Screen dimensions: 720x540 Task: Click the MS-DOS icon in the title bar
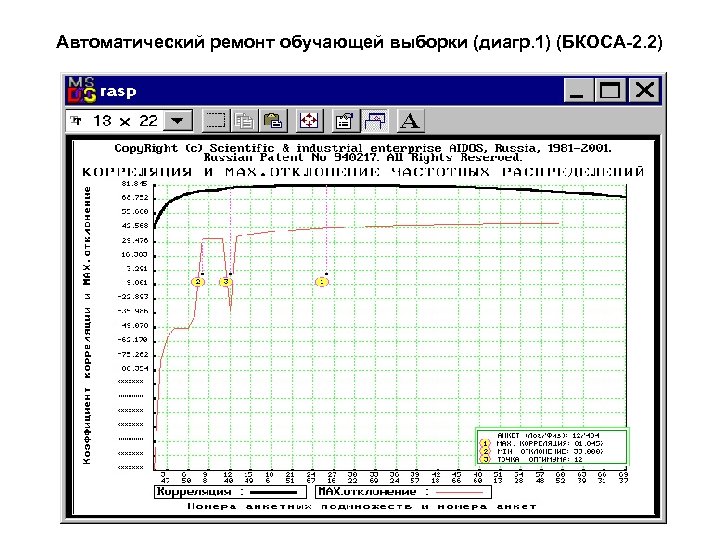(82, 90)
